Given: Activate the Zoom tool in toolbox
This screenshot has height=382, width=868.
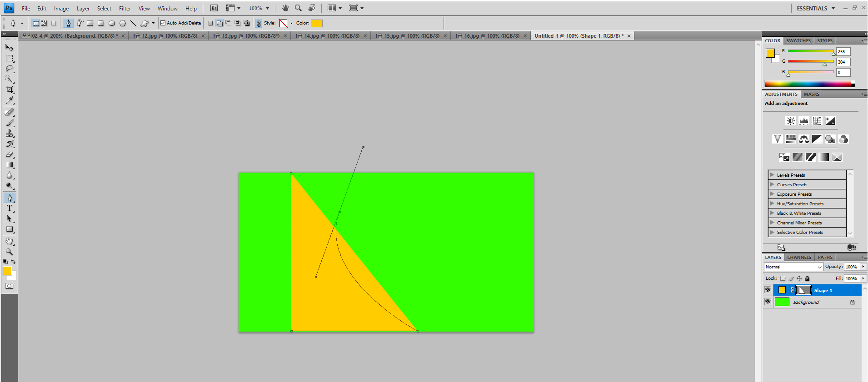Looking at the screenshot, I should tap(10, 252).
